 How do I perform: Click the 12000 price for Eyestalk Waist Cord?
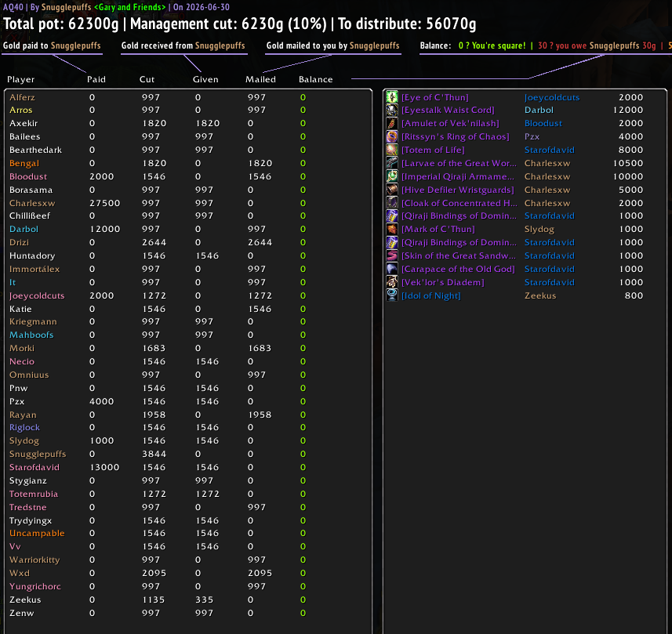point(627,110)
